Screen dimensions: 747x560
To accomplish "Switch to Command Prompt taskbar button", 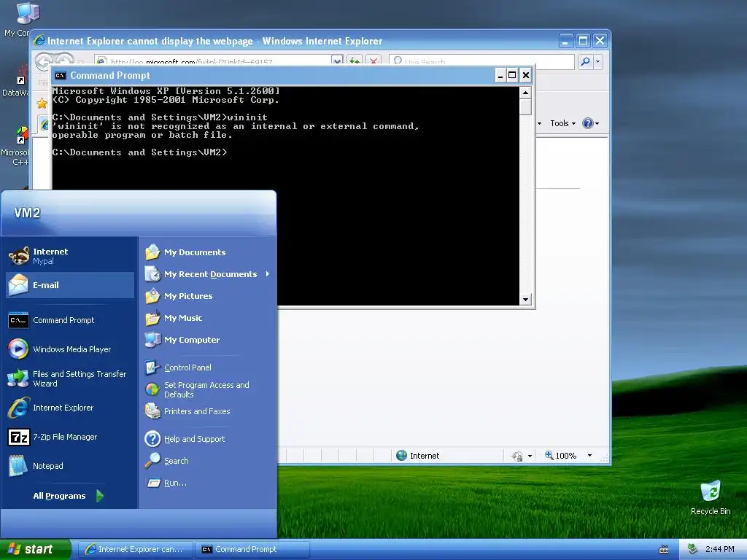I will [x=252, y=549].
